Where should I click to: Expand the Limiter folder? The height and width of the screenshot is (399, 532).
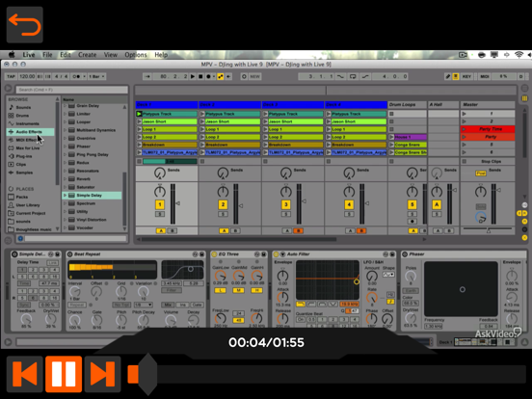click(x=66, y=114)
